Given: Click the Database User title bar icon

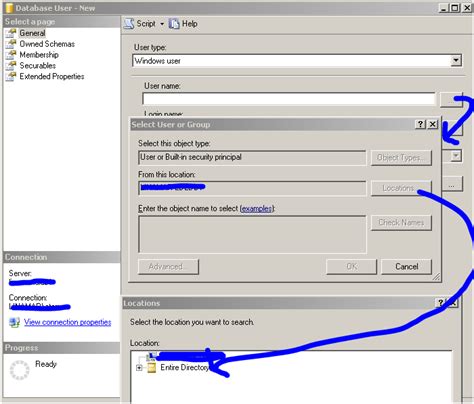Looking at the screenshot, I should tap(9, 8).
